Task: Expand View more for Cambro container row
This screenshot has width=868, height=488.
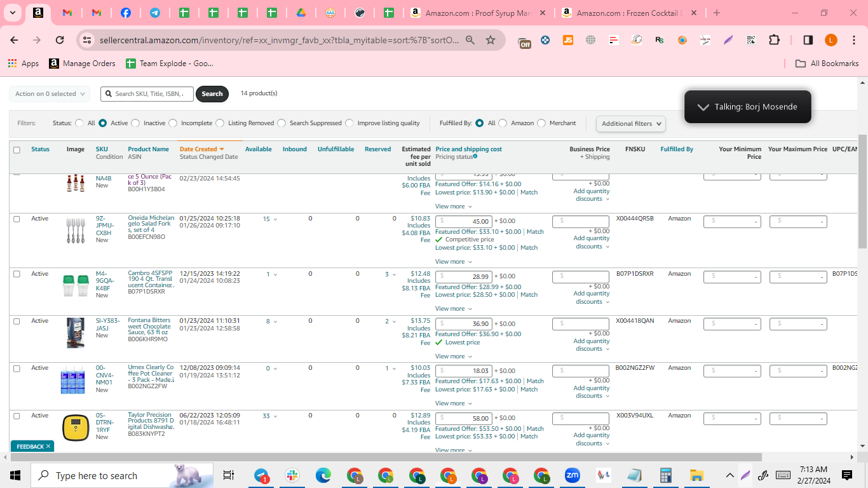Action: click(x=454, y=309)
